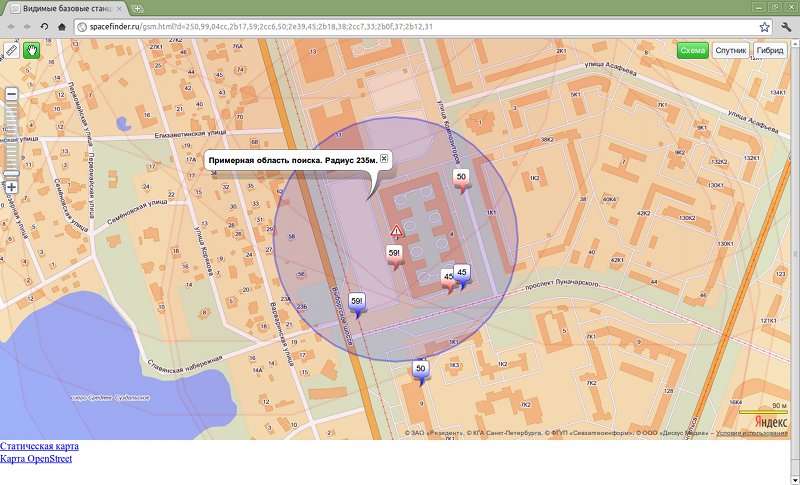Click the Елизаветинская улица street label
The width and height of the screenshot is (800, 485).
tap(190, 134)
